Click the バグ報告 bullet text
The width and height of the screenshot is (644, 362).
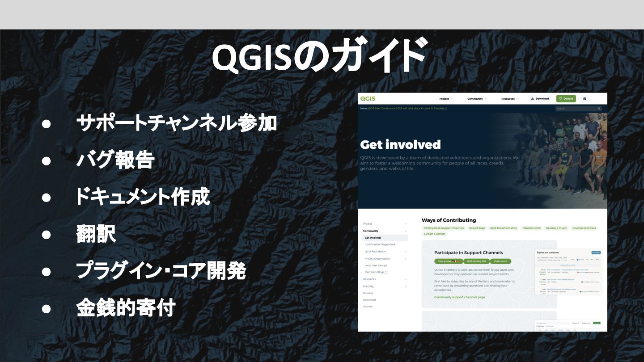click(x=115, y=160)
